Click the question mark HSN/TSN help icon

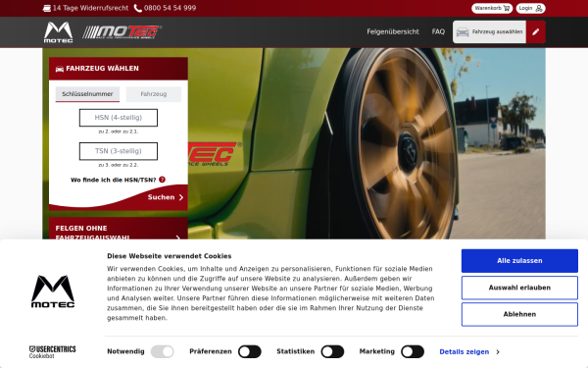[x=162, y=180]
